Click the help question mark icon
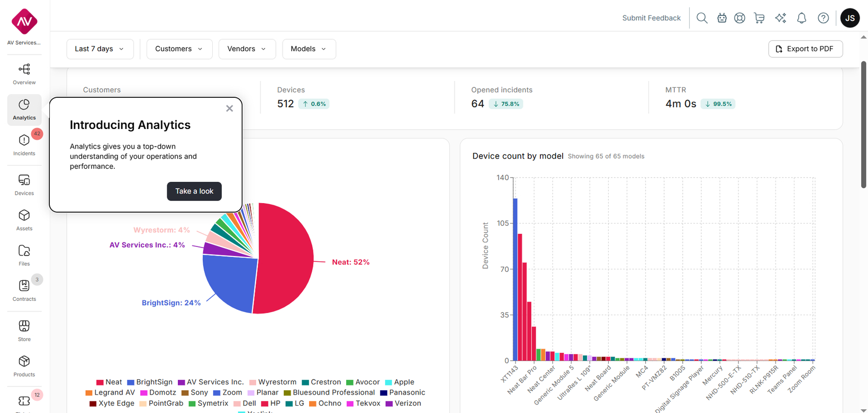The height and width of the screenshot is (413, 868). pos(824,18)
